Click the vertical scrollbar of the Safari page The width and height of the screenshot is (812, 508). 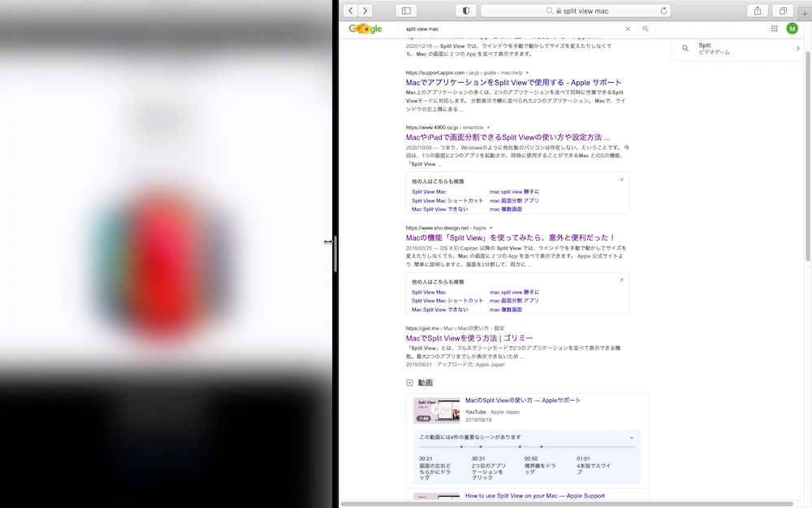point(807,155)
